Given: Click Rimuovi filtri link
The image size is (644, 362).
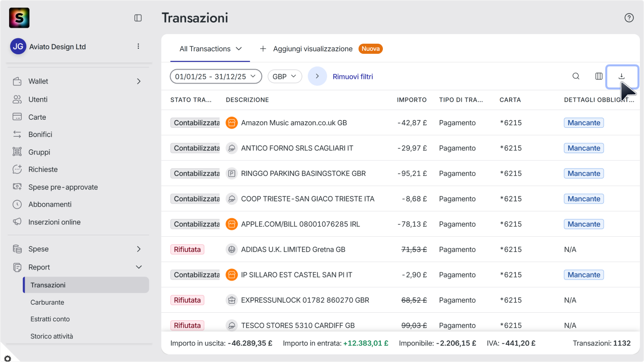Looking at the screenshot, I should coord(353,76).
